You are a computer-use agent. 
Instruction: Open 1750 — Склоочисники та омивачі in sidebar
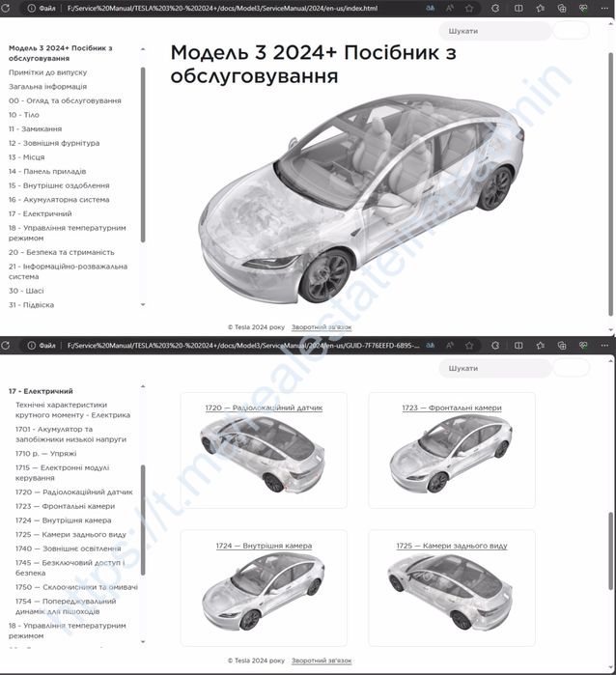(76, 587)
